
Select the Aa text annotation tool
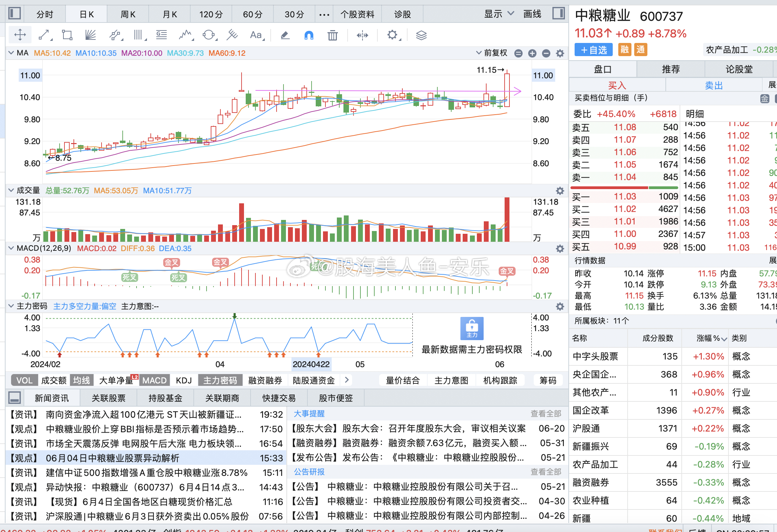257,35
